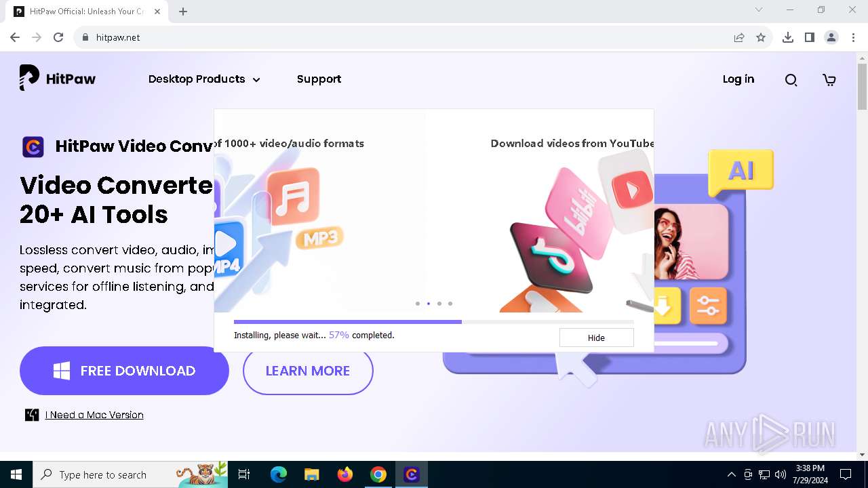Open Task View on the taskbar
The image size is (868, 488).
point(244,474)
